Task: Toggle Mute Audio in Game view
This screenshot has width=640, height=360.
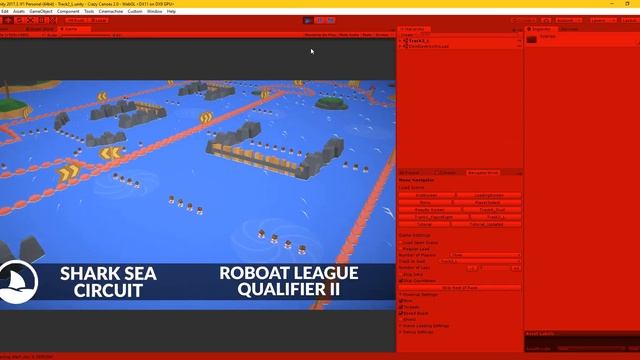Action: (x=349, y=35)
